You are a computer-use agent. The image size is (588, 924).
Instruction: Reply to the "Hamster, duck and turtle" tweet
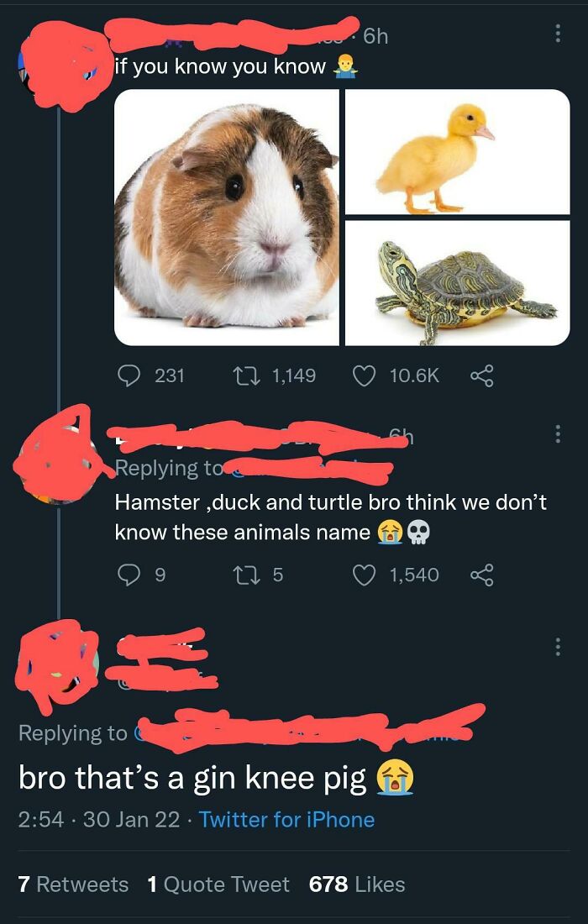click(x=127, y=575)
